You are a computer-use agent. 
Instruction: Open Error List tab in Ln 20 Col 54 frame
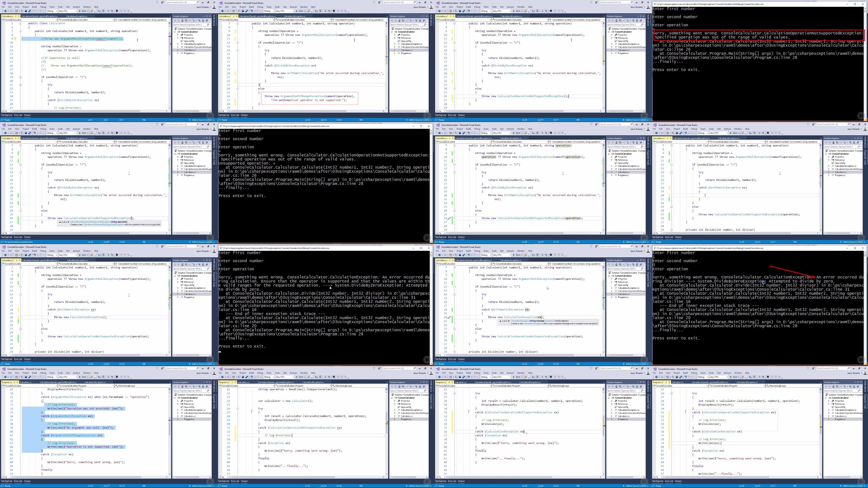452,359
